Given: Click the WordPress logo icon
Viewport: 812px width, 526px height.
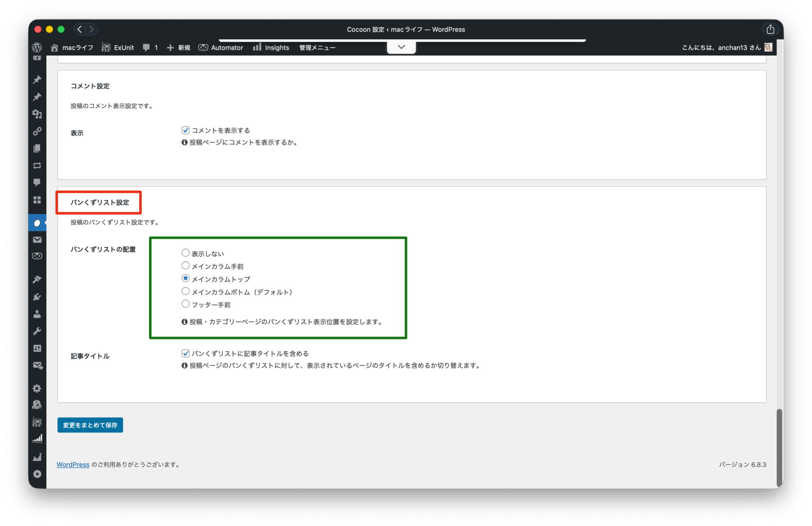Looking at the screenshot, I should tap(37, 47).
